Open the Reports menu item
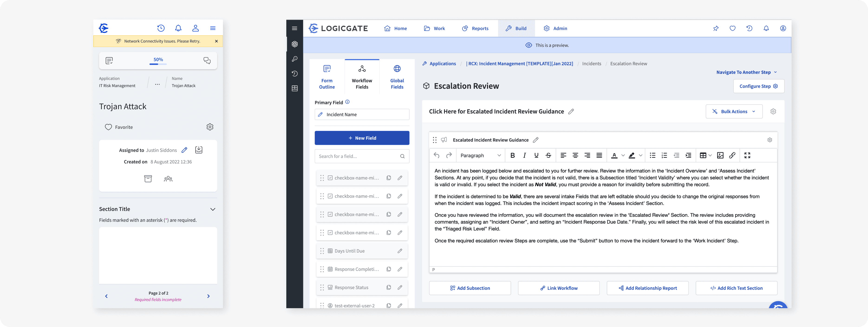868x327 pixels. pos(475,29)
